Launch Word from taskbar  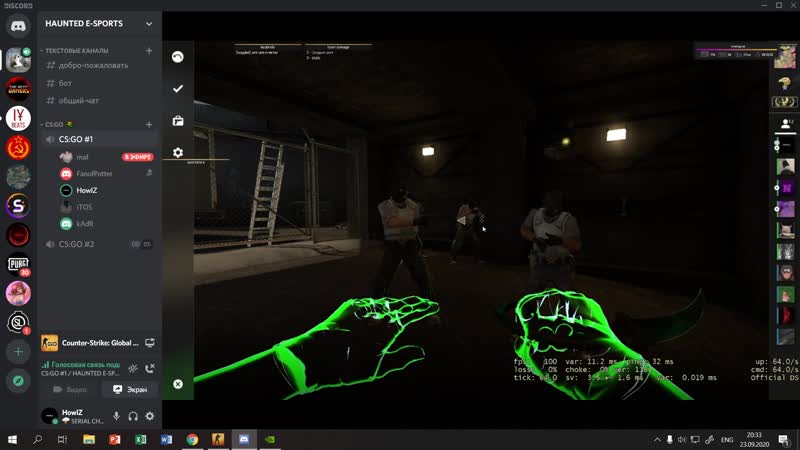(166, 440)
